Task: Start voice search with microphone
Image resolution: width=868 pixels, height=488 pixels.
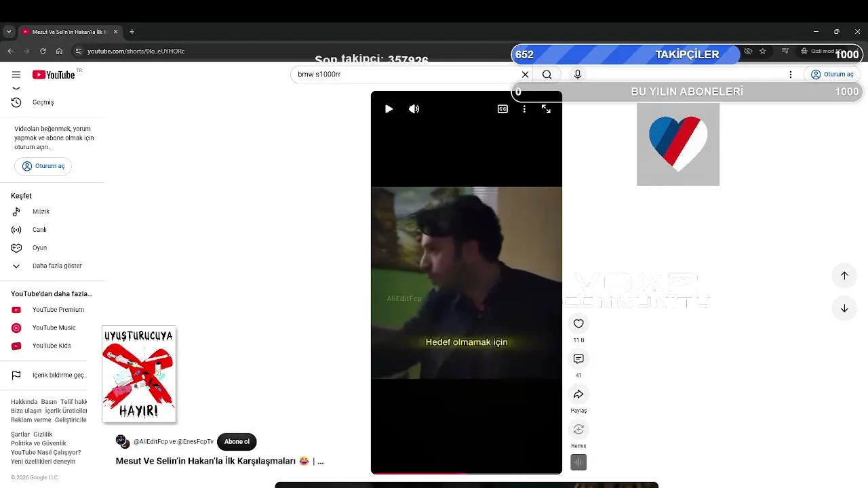Action: click(578, 75)
